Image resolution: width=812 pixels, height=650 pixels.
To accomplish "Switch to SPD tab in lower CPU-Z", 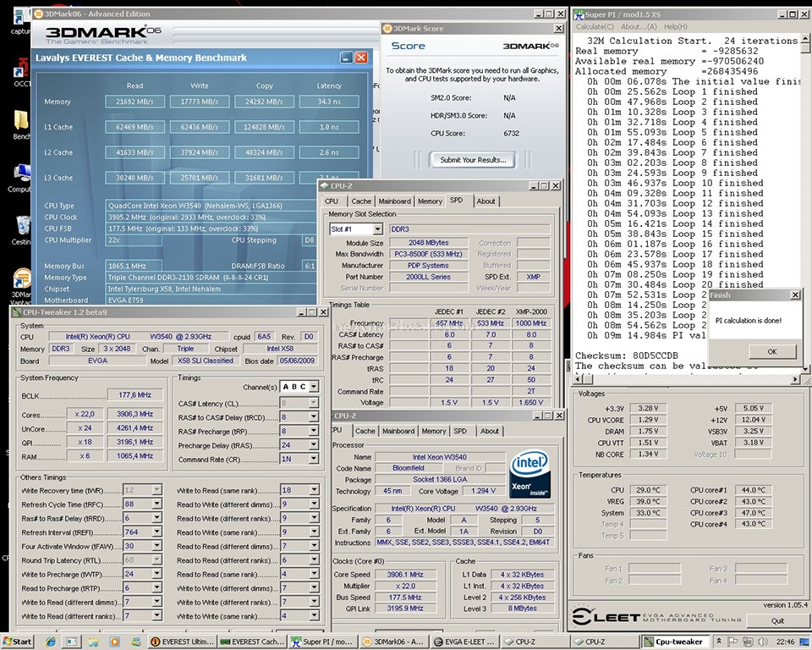I will [x=460, y=431].
